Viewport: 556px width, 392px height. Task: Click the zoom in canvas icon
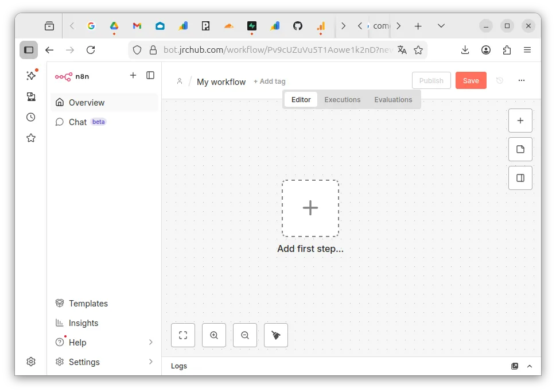[x=214, y=335]
